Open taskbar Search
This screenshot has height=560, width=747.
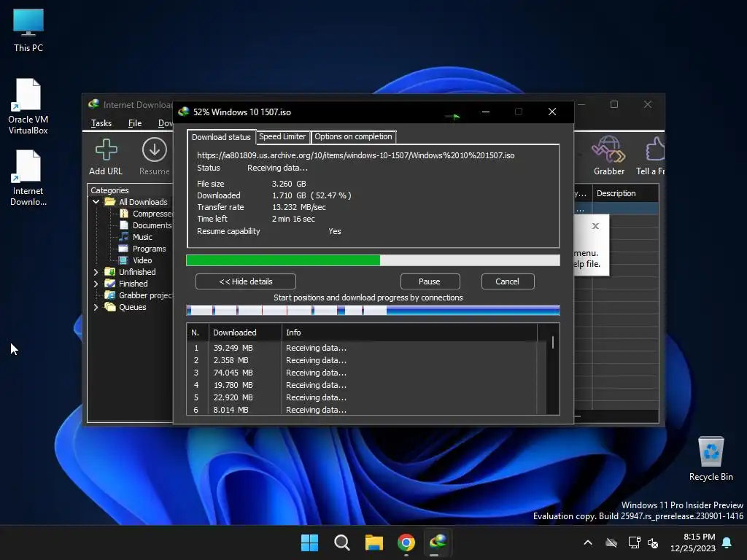point(341,542)
